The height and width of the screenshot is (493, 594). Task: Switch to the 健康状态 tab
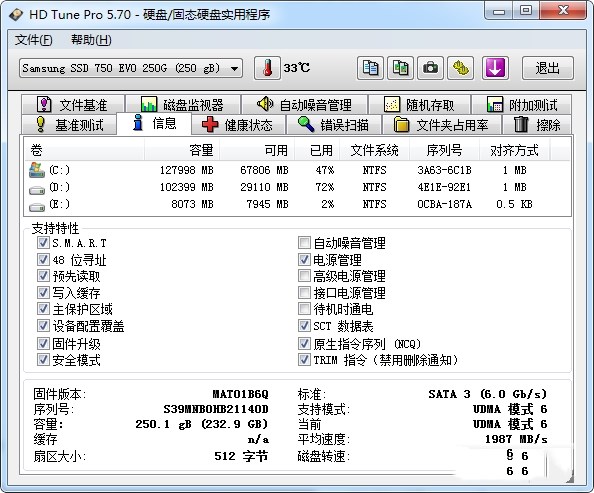(x=238, y=124)
